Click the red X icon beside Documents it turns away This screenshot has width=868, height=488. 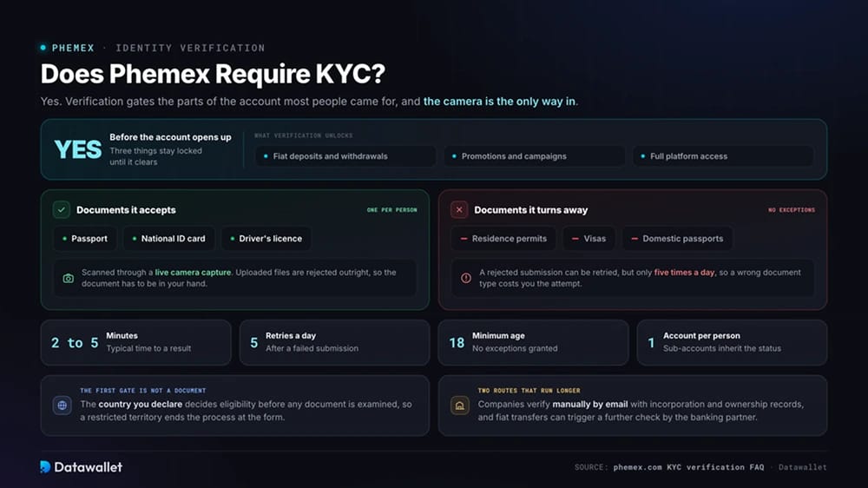(x=459, y=210)
